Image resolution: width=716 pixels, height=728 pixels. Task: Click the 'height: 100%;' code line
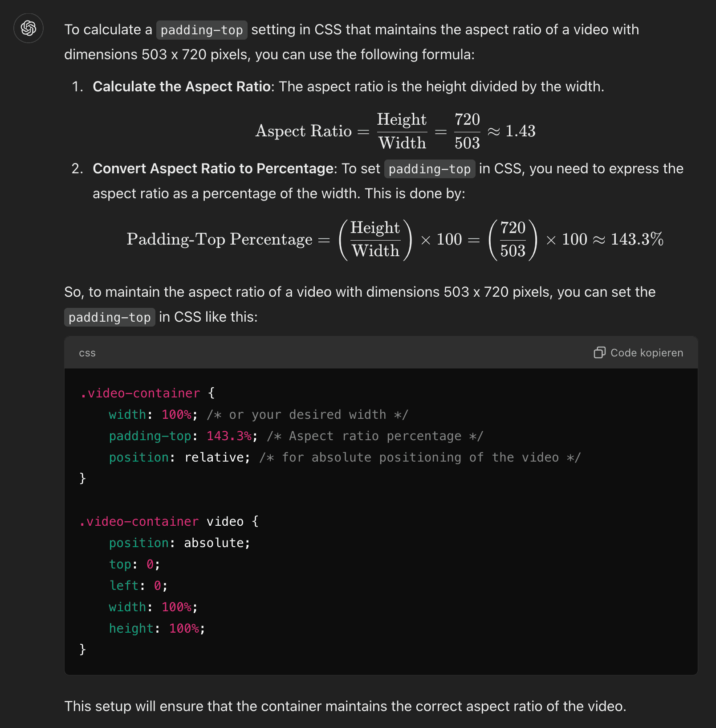click(157, 628)
